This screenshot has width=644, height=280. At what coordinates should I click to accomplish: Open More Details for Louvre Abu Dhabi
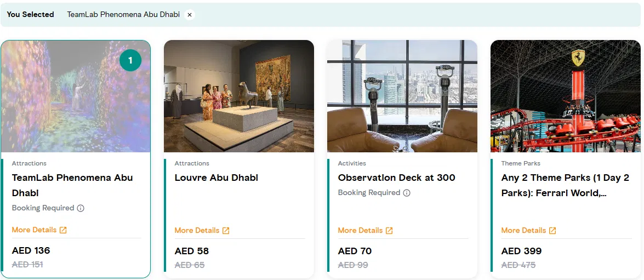click(x=197, y=231)
